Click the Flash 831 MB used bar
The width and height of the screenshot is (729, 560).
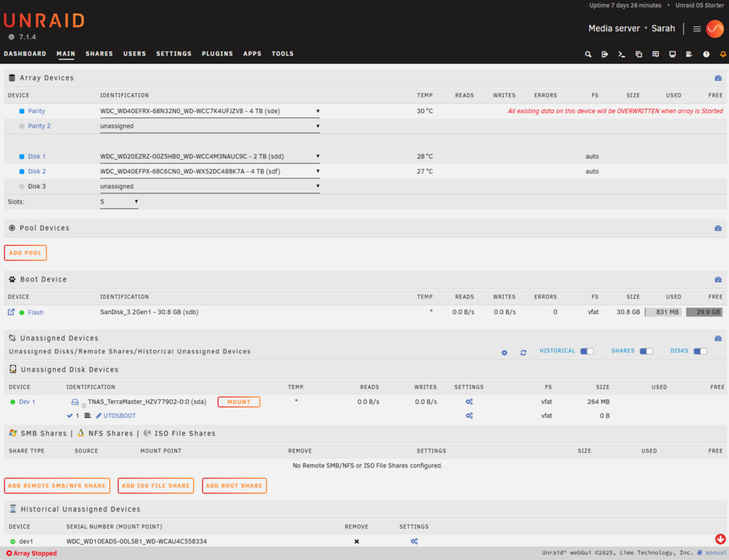point(663,312)
